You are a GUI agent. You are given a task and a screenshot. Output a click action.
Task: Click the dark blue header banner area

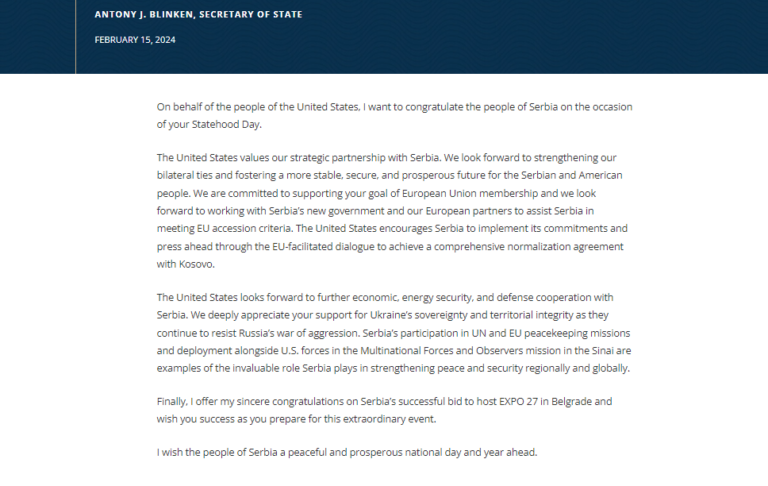click(384, 37)
